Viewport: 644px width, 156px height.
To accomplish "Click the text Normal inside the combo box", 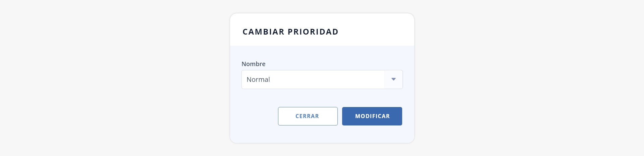I will [x=258, y=80].
